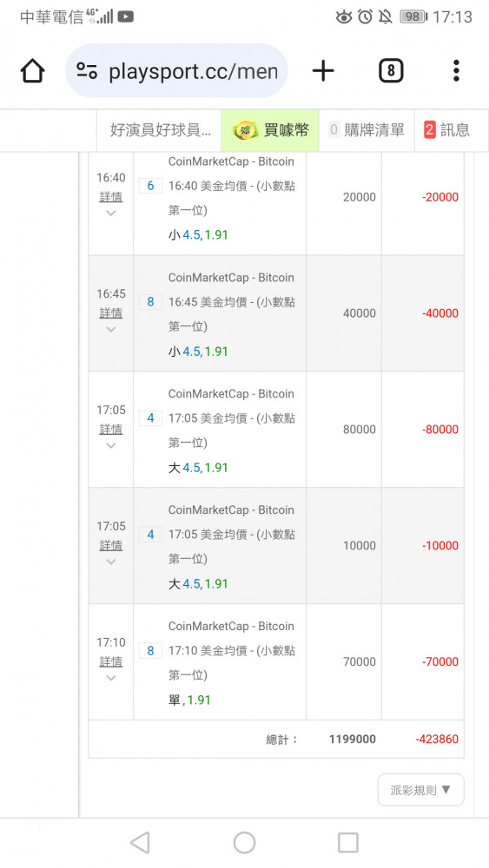Tap site settings icon in address bar
This screenshot has height=868, width=489.
coord(87,71)
